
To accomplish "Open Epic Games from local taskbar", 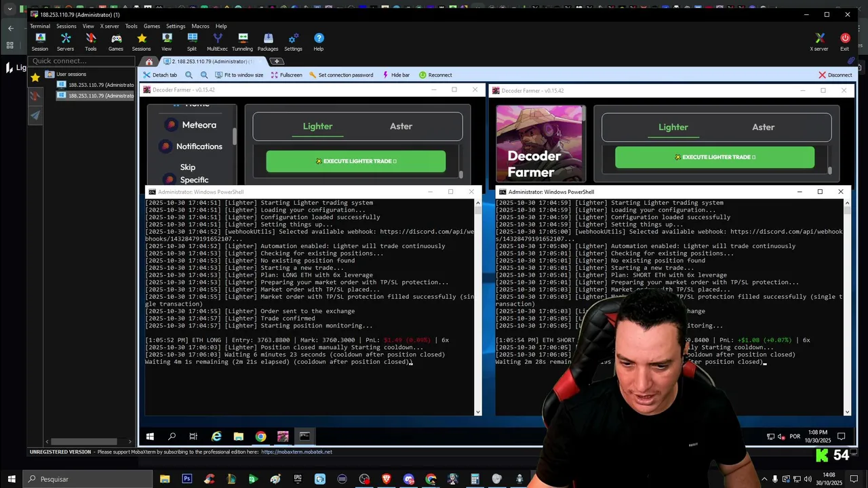I will tap(298, 479).
